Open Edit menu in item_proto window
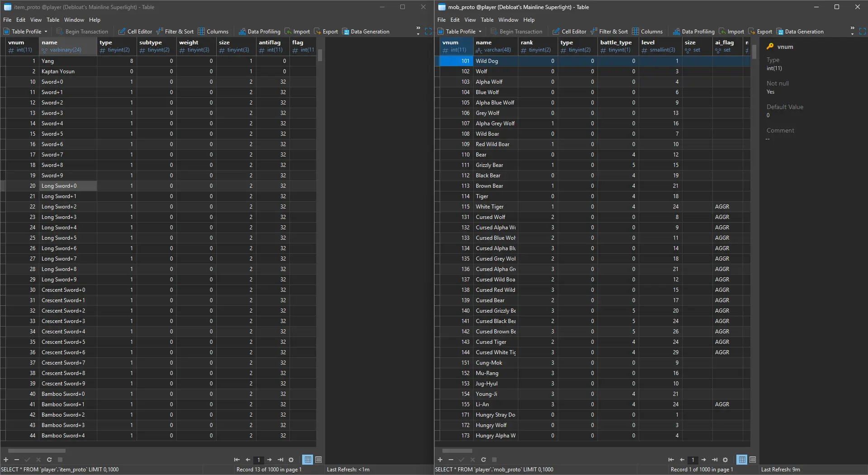Viewport: 868px width, 475px height. (21, 20)
